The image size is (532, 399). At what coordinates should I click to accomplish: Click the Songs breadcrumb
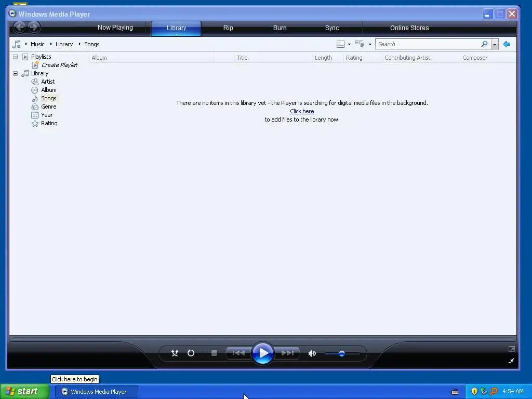91,44
